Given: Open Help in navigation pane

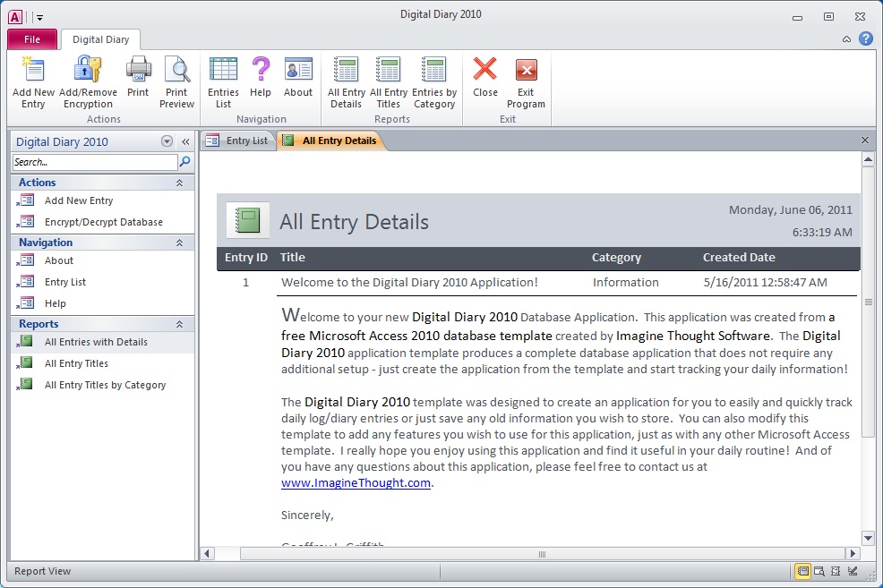Looking at the screenshot, I should [x=102, y=303].
